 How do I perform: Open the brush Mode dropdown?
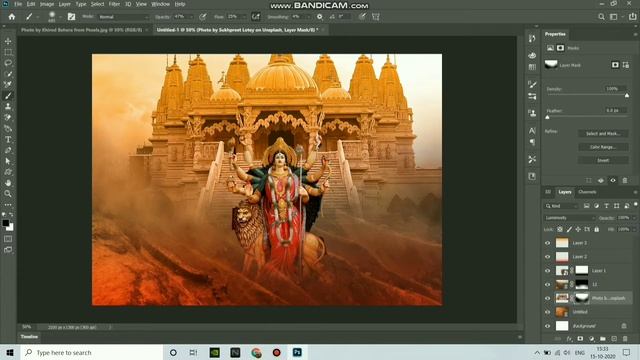coord(123,17)
